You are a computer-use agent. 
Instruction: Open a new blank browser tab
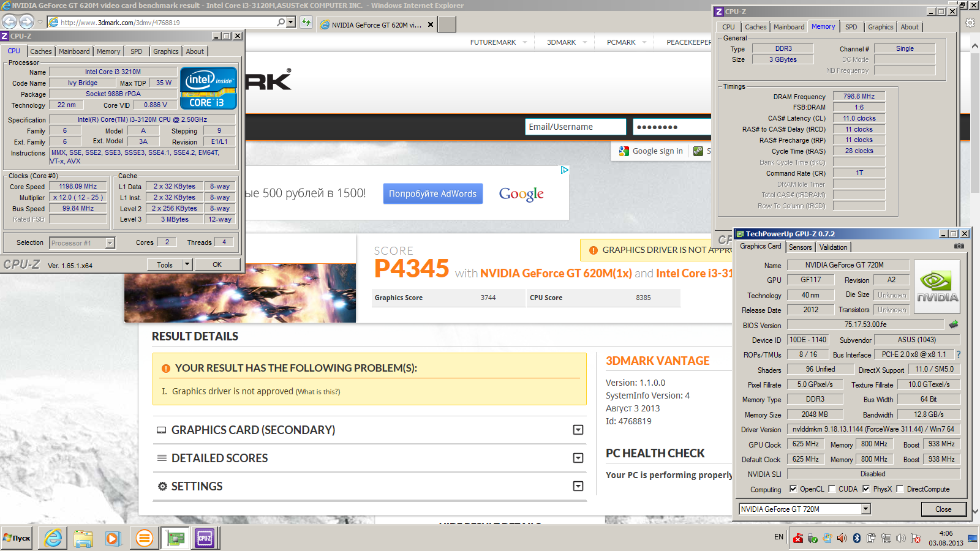click(x=447, y=24)
